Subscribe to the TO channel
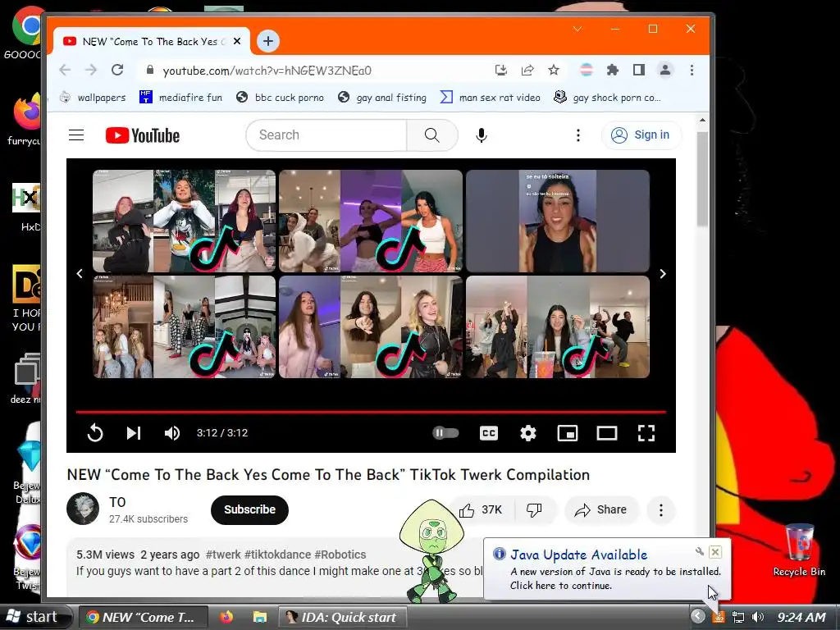The height and width of the screenshot is (630, 840). pyautogui.click(x=249, y=509)
